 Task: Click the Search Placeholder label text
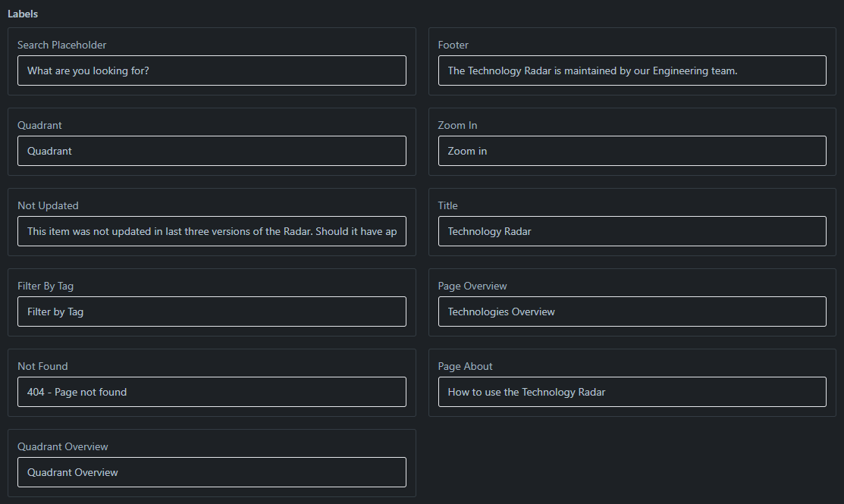coord(61,45)
